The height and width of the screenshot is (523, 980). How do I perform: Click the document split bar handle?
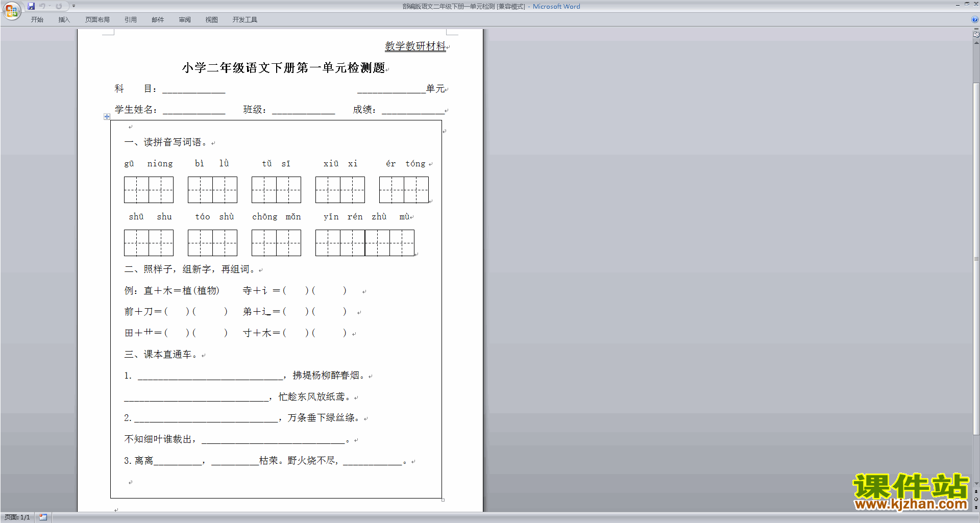[x=976, y=29]
